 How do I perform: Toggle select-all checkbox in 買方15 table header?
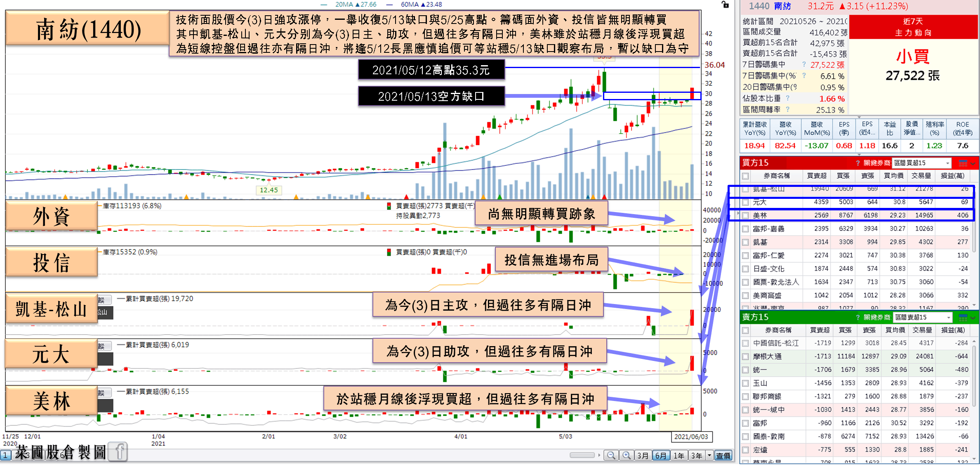[745, 176]
